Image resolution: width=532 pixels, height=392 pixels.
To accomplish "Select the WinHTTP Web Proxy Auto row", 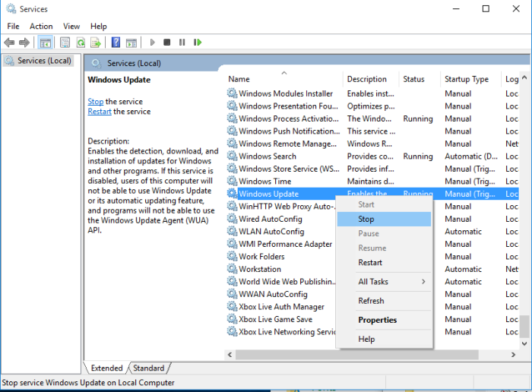I will click(280, 206).
